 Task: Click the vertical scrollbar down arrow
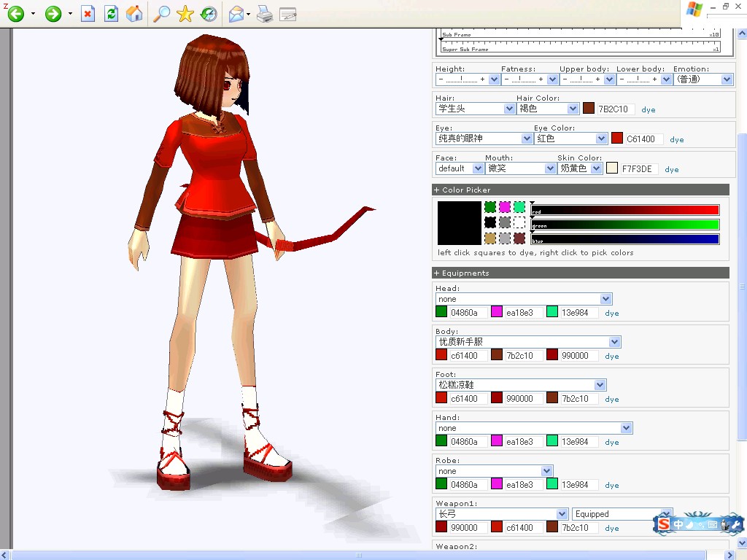(742, 542)
